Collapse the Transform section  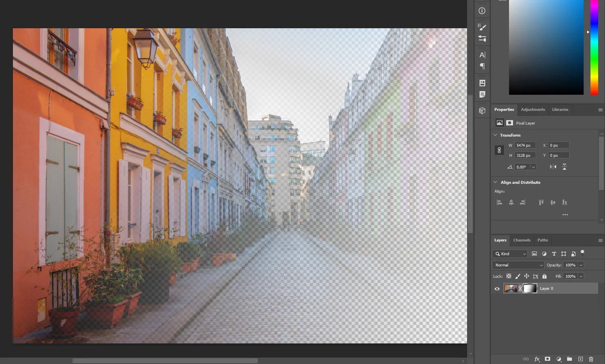click(495, 135)
